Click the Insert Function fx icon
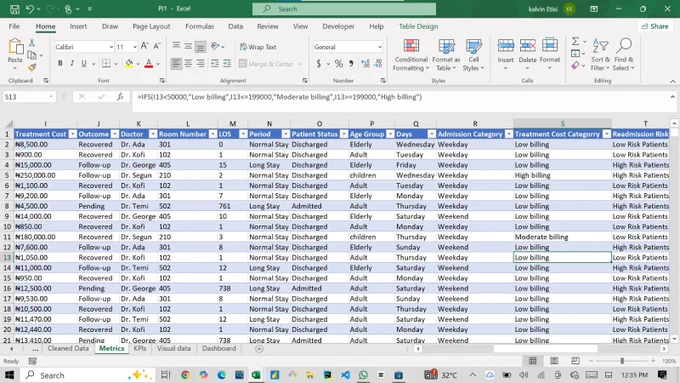The image size is (680, 383). 120,97
